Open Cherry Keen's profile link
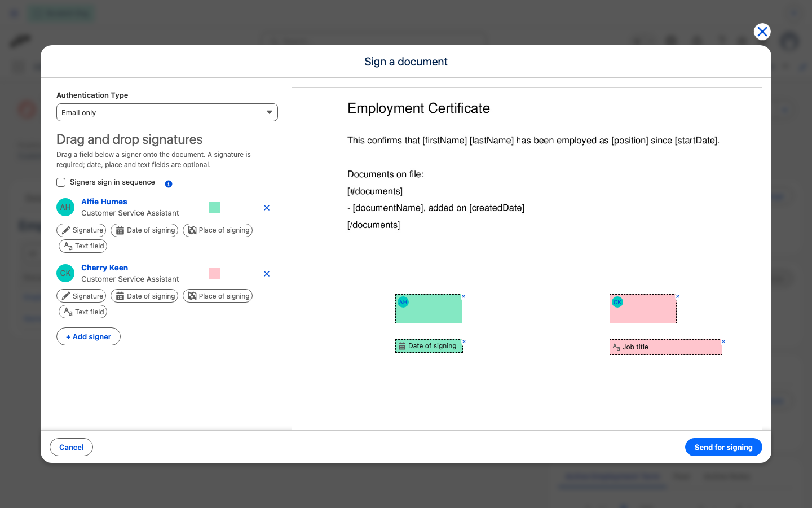This screenshot has width=812, height=508. click(104, 268)
